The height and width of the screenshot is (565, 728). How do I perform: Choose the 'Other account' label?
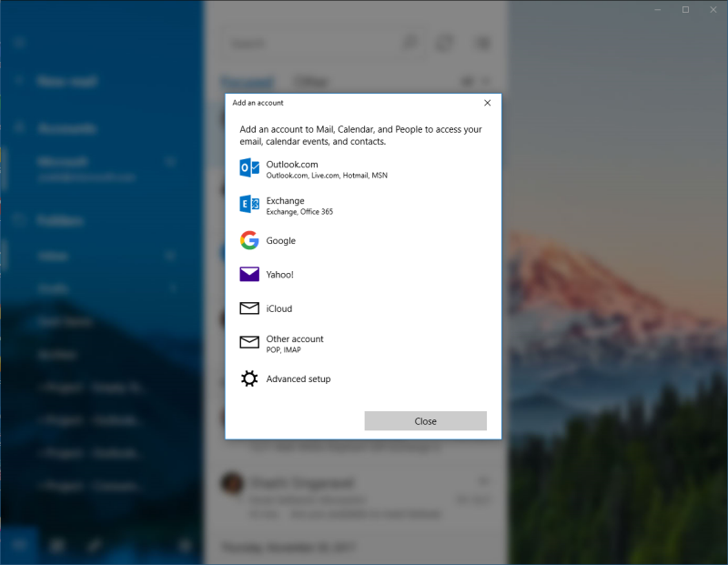click(x=295, y=338)
